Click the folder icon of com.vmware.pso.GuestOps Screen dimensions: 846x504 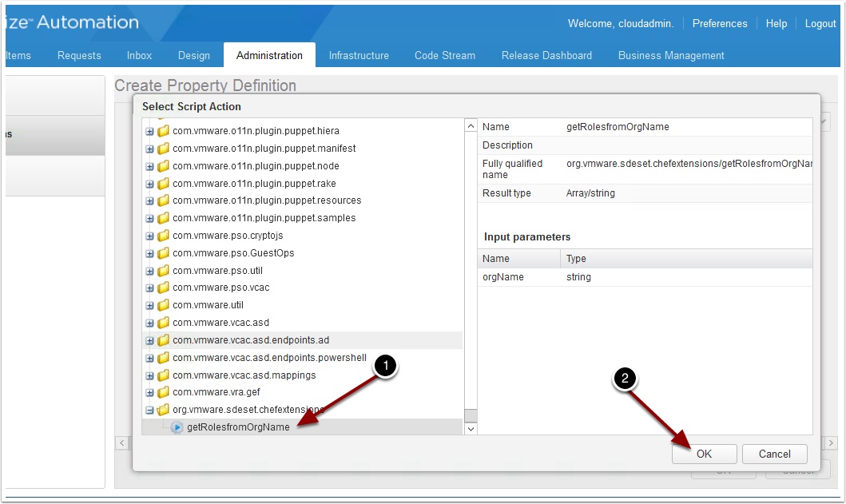[163, 253]
